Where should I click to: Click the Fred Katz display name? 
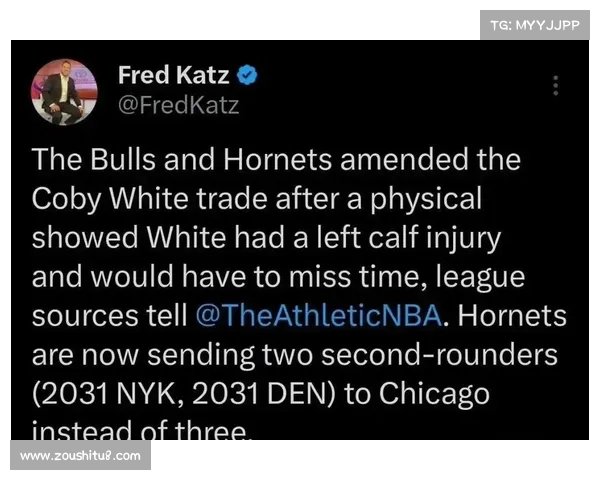(x=173, y=76)
